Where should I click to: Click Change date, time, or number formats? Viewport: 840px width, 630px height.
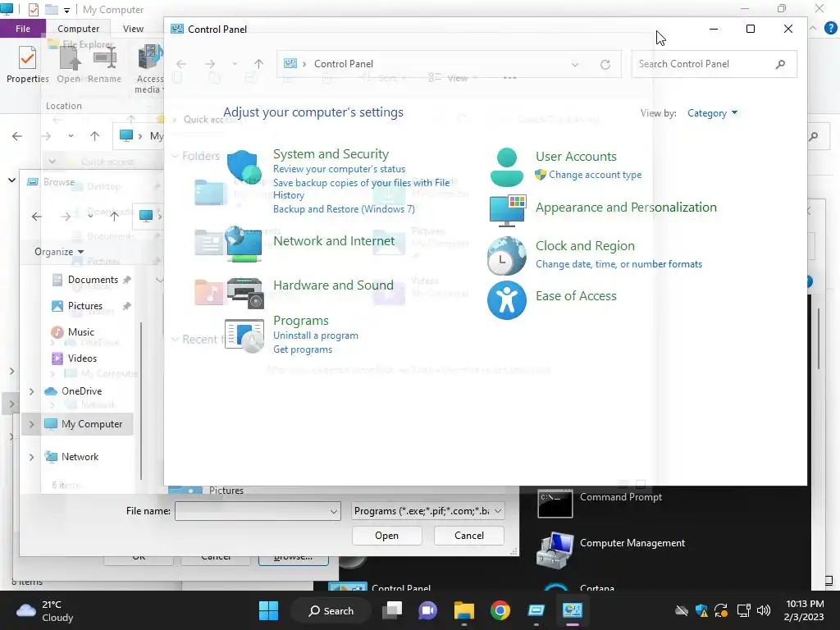(x=619, y=264)
